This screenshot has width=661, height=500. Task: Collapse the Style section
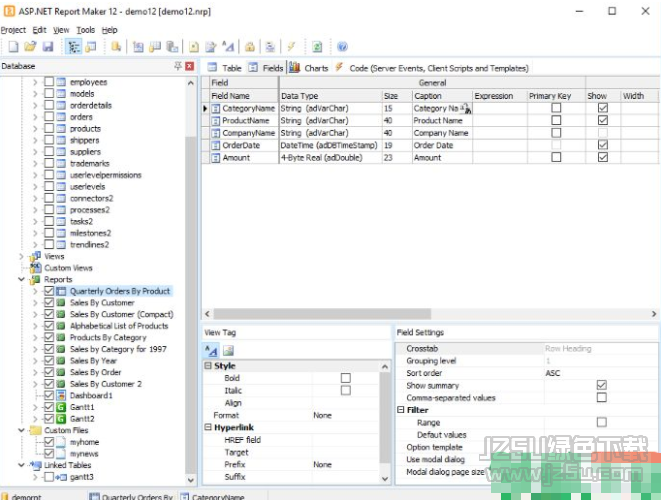(208, 366)
